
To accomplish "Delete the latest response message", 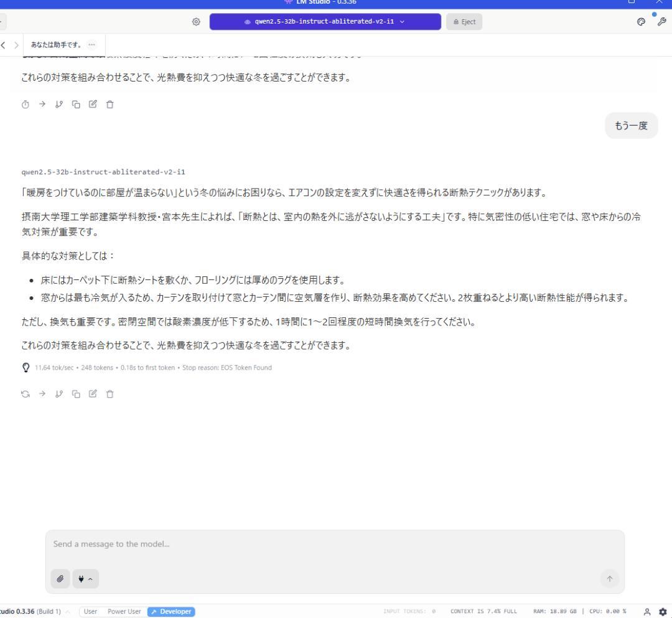I will coord(110,394).
